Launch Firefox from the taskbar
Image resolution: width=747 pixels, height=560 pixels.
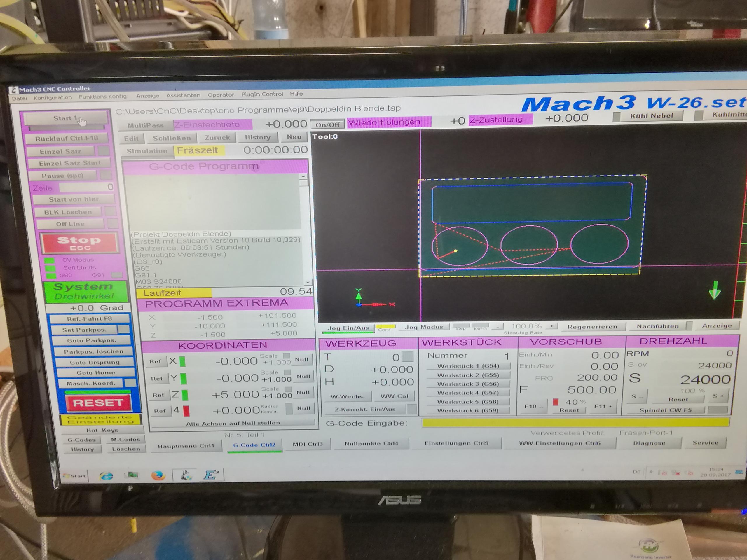coord(158,475)
